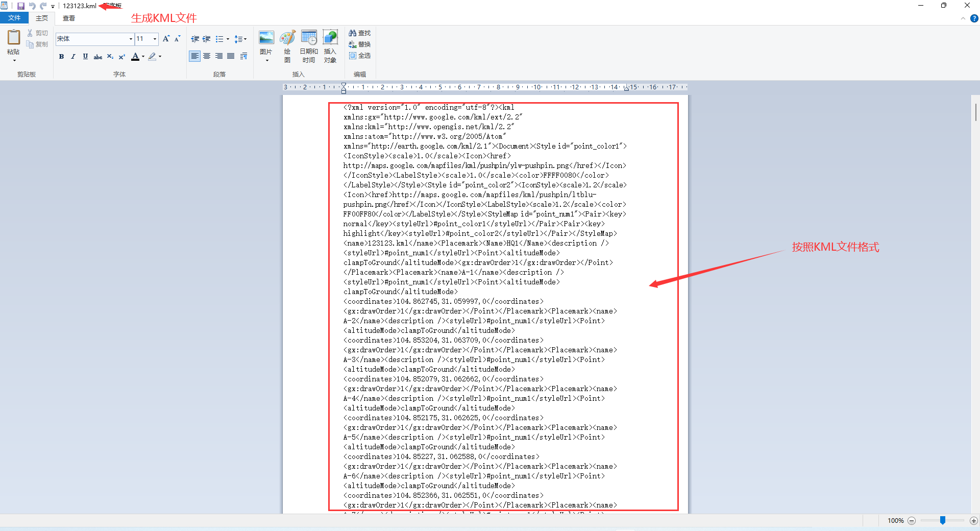Click the WordPad application icon in title bar
The width and height of the screenshot is (980, 531).
click(5, 6)
